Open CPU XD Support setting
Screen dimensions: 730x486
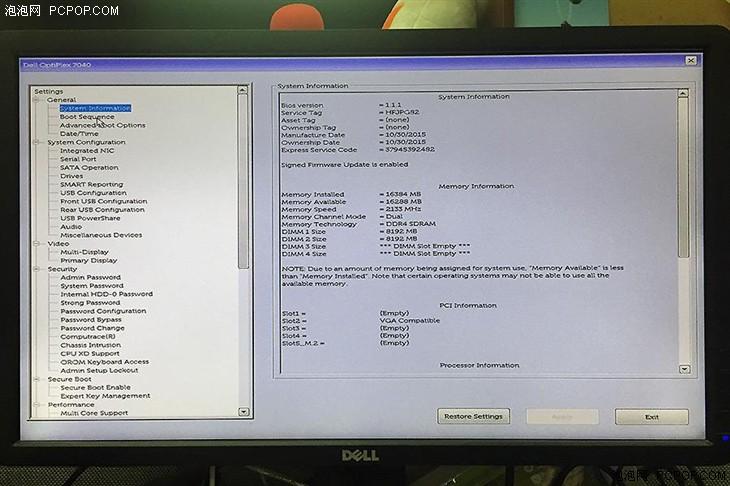coord(90,353)
